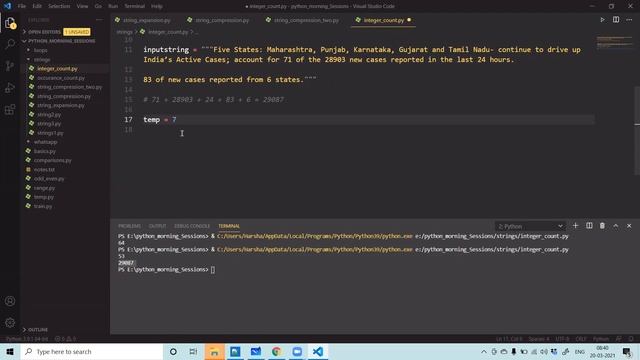Select the Terminal panel tab
The width and height of the screenshot is (640, 360).
(229, 226)
